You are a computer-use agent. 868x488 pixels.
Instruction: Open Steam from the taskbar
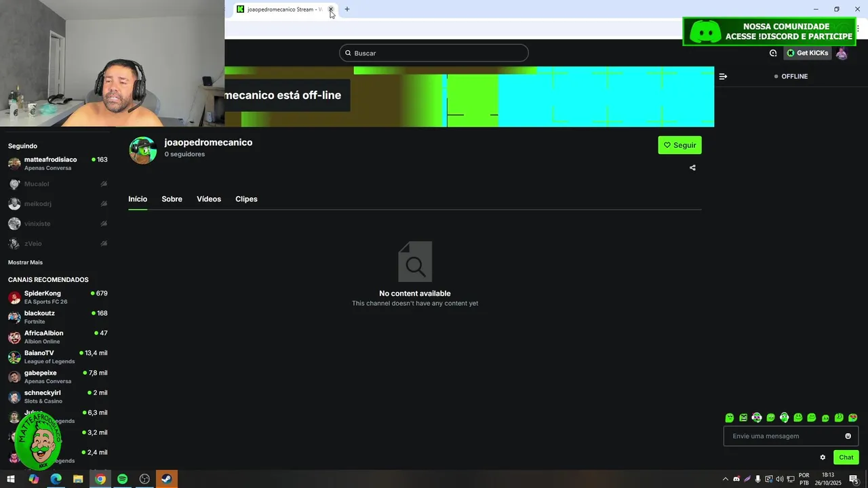(167, 479)
